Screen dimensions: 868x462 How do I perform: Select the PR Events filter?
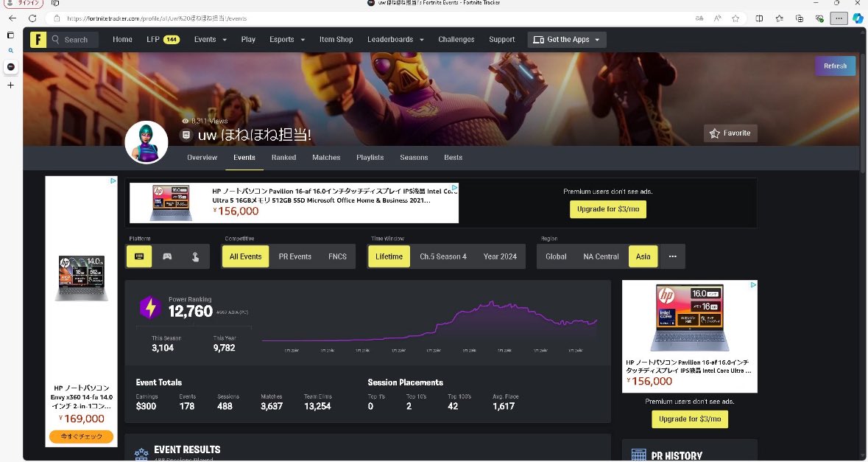[x=294, y=256]
